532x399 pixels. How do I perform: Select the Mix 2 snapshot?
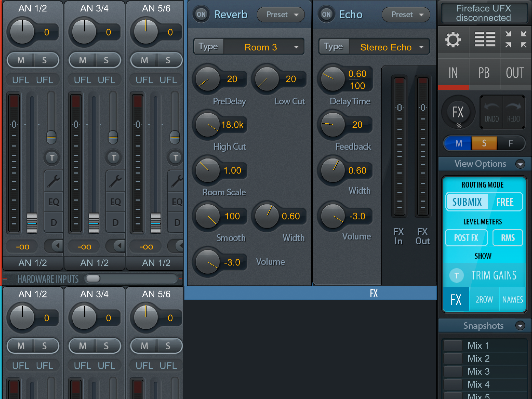point(478,358)
